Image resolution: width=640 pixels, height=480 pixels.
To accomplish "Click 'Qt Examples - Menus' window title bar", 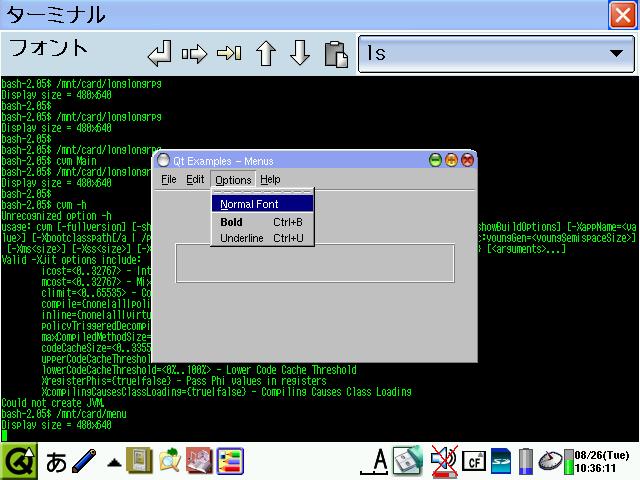I will coord(314,160).
